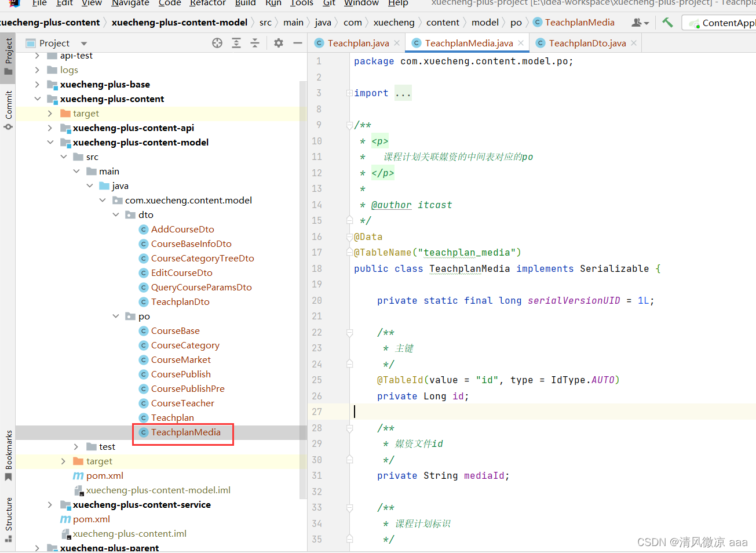Collapse the dto package node

(x=115, y=214)
